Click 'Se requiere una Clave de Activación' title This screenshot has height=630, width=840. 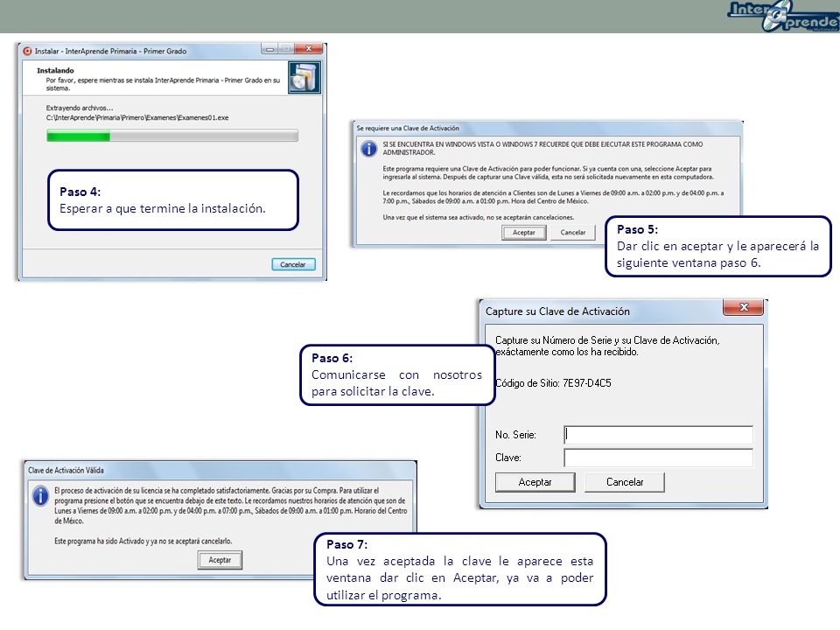tap(408, 128)
